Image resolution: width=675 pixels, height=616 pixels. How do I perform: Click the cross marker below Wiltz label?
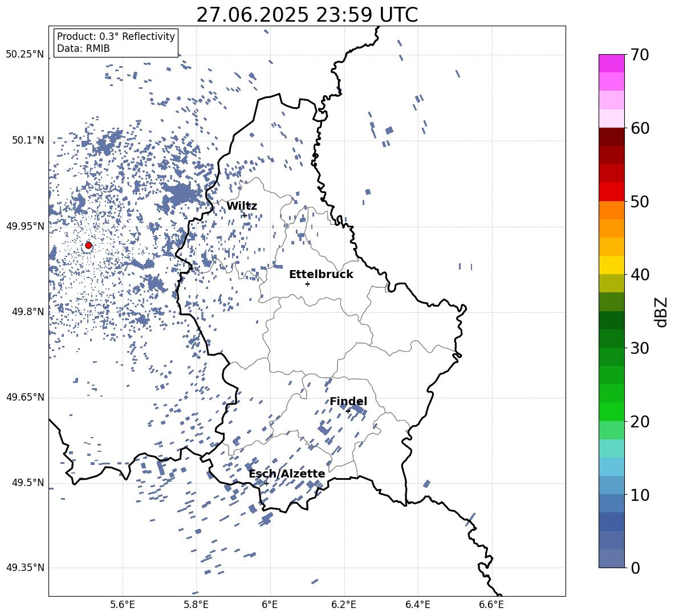coord(245,215)
